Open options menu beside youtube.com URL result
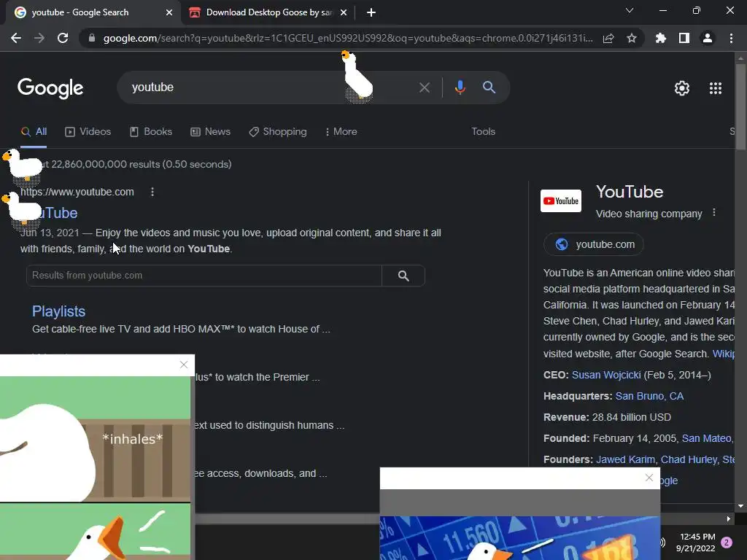Viewport: 747px width, 560px height. (152, 192)
